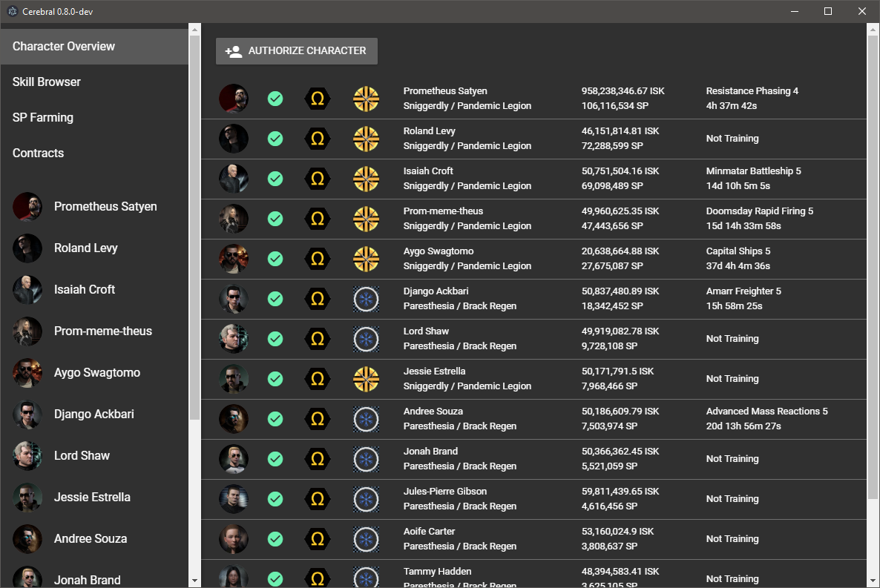Click Sniggerdly corp logo for Jessie Estrella
Screen dimensions: 880x588
(366, 379)
